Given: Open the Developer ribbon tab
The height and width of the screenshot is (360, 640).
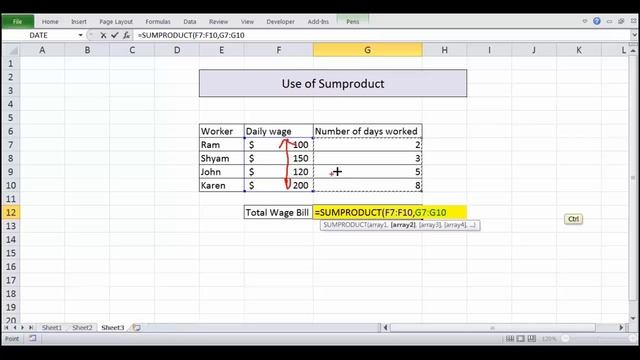Looking at the screenshot, I should coord(280,22).
